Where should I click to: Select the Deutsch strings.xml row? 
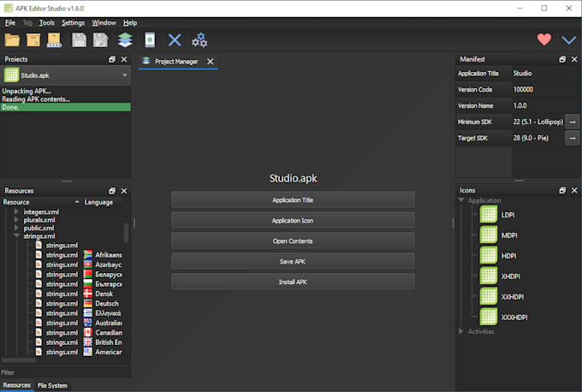[79, 304]
